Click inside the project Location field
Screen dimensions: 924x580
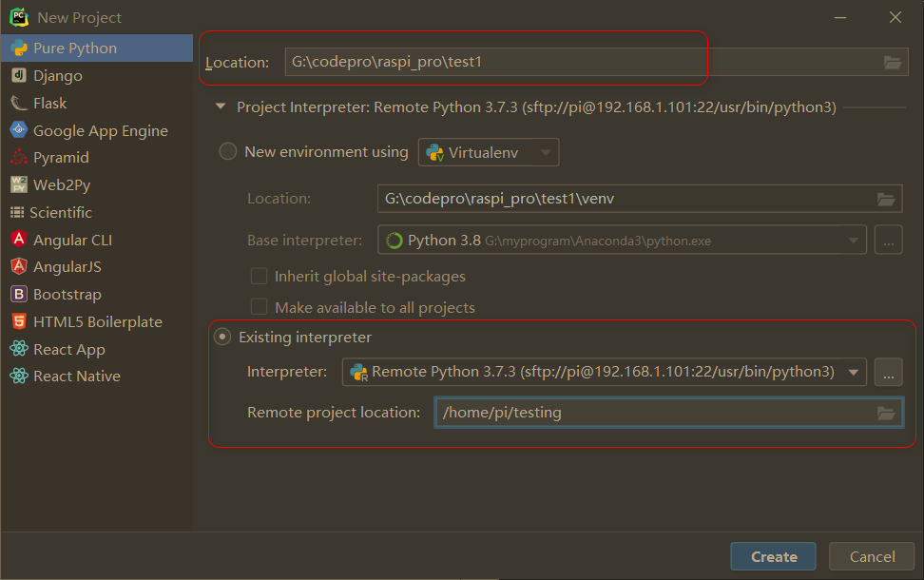(x=494, y=62)
